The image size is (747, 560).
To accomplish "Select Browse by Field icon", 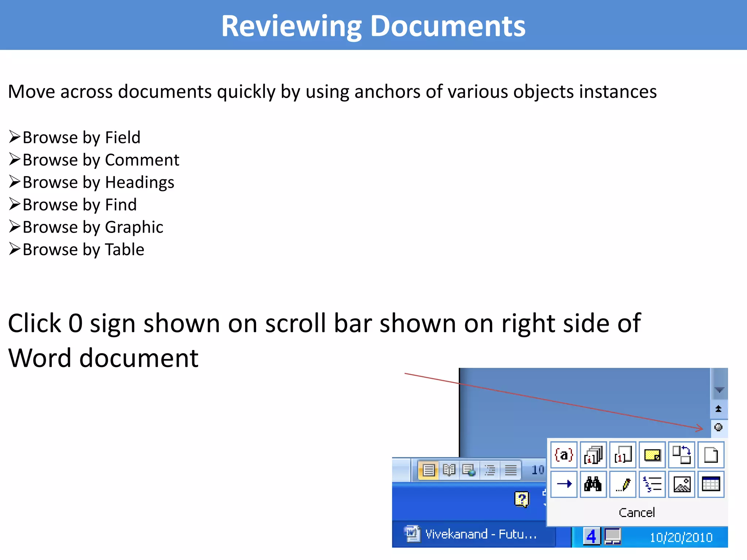I will pyautogui.click(x=564, y=455).
